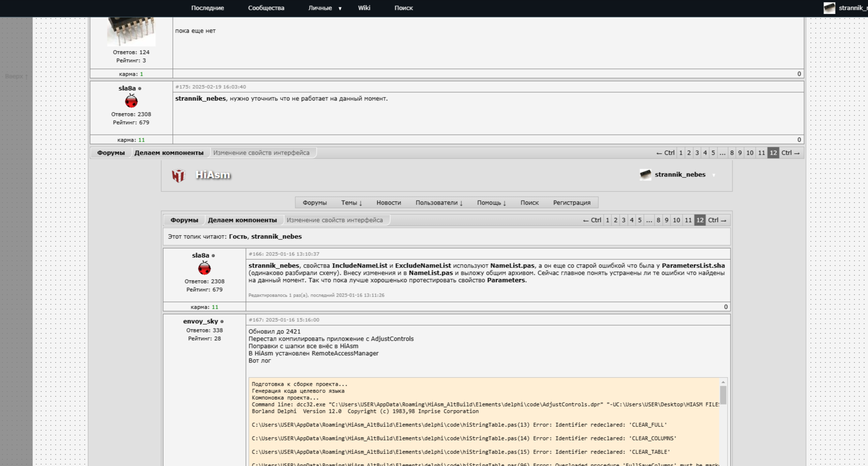868x466 pixels.
Task: Open envoy_sky's profile link
Action: (x=200, y=321)
